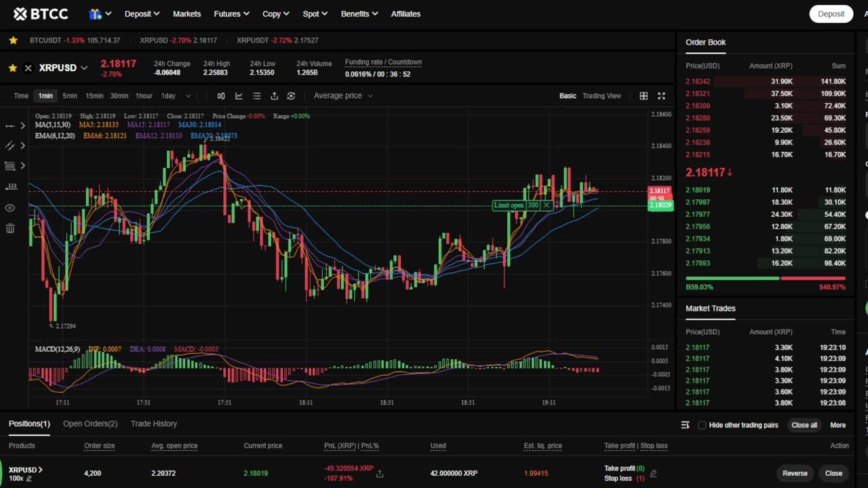Screen dimensions: 868x488
Task: Select the 1min timeframe
Action: pos(45,96)
